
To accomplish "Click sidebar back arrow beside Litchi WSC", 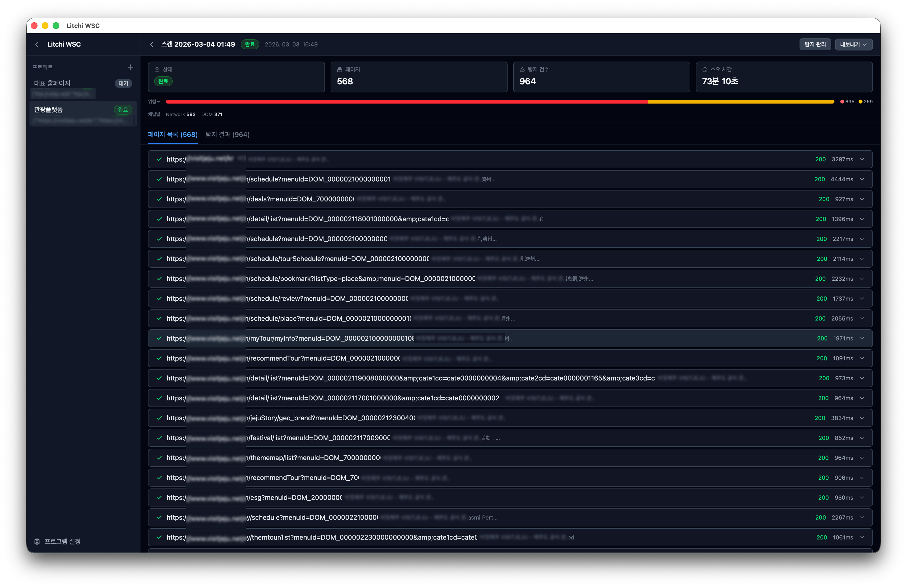I will [37, 45].
